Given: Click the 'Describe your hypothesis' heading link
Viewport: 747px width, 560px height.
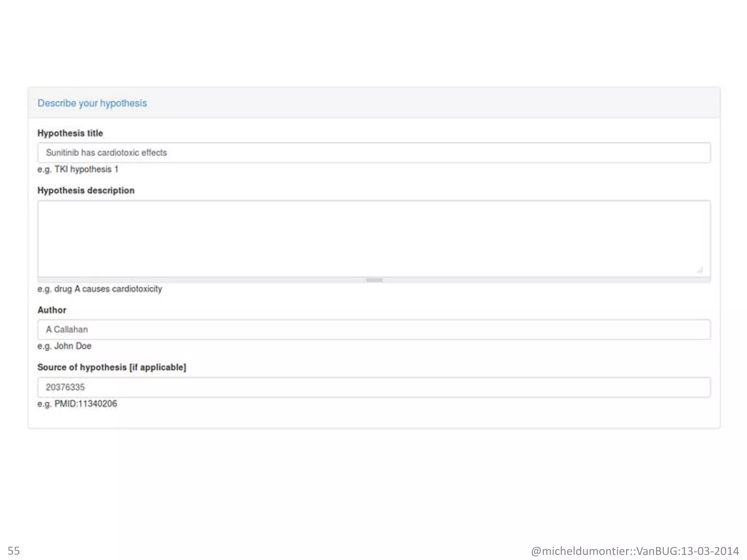Looking at the screenshot, I should [x=92, y=103].
